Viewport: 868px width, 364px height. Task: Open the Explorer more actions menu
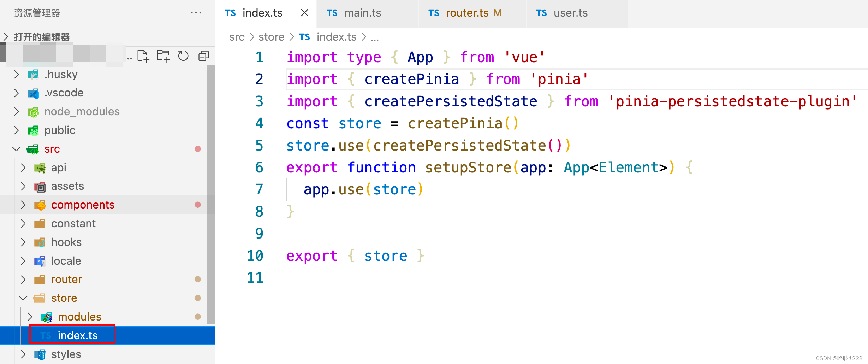196,13
